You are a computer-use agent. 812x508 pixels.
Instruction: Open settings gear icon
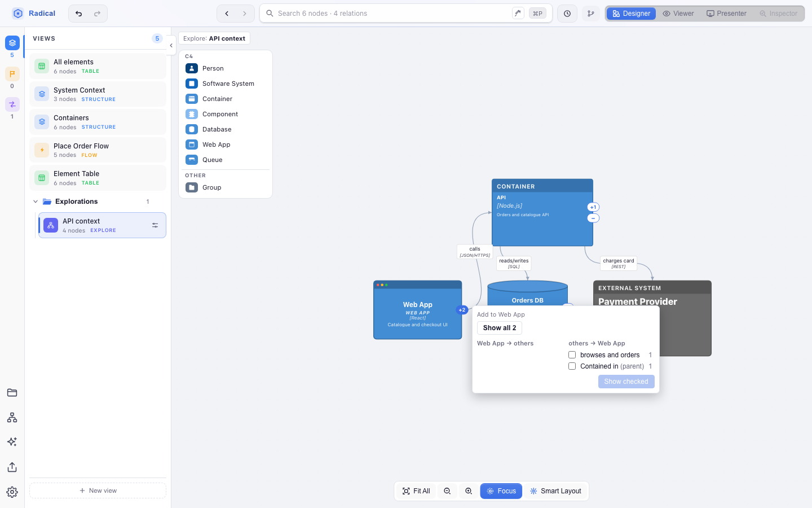[12, 492]
